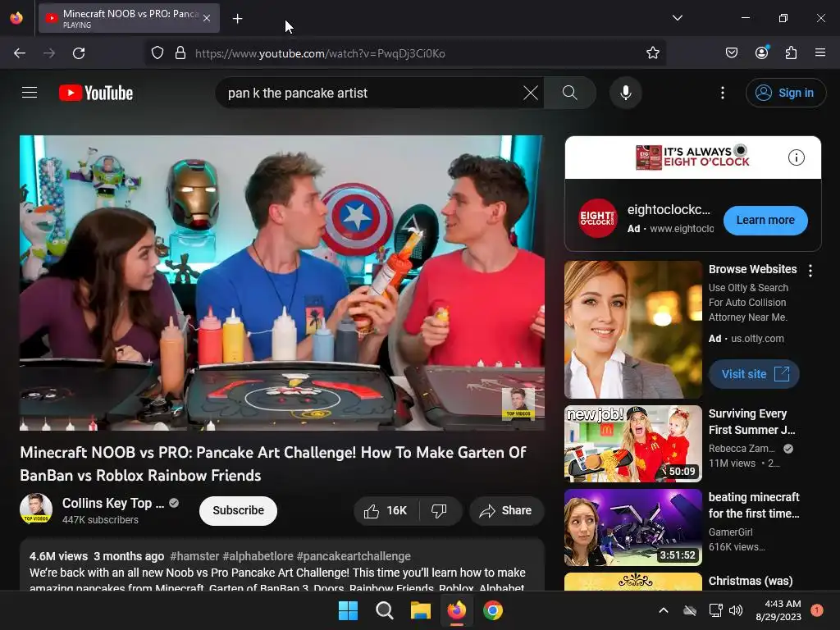Open the Browse Websites ad thumbnail
Image resolution: width=840 pixels, height=630 pixels.
[632, 330]
